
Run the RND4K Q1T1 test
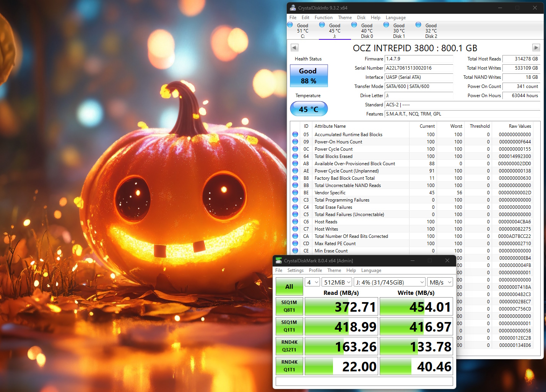pos(289,366)
